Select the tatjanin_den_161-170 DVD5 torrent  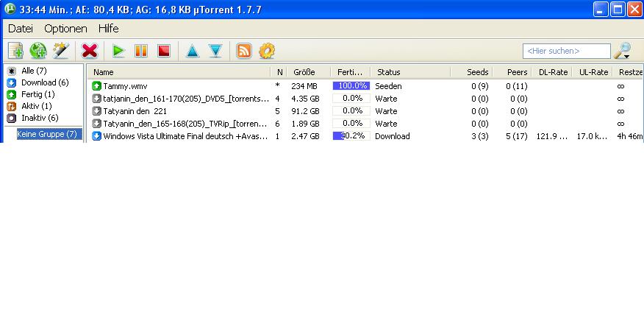point(365,99)
